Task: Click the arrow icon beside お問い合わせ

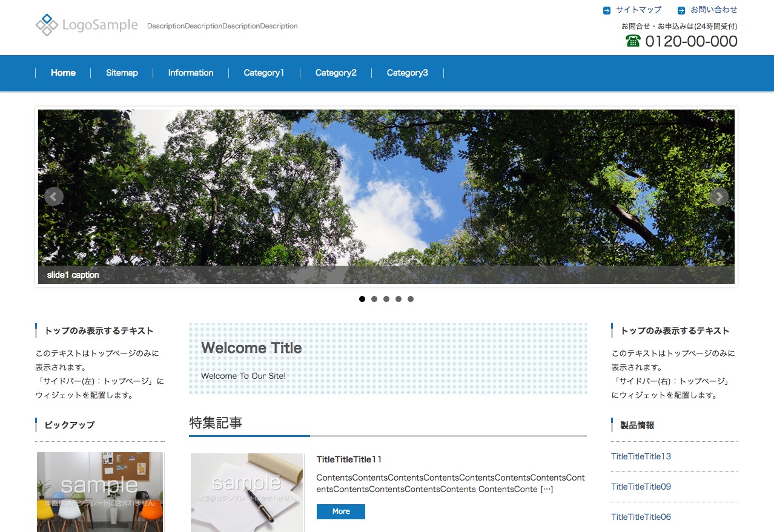Action: pos(681,10)
